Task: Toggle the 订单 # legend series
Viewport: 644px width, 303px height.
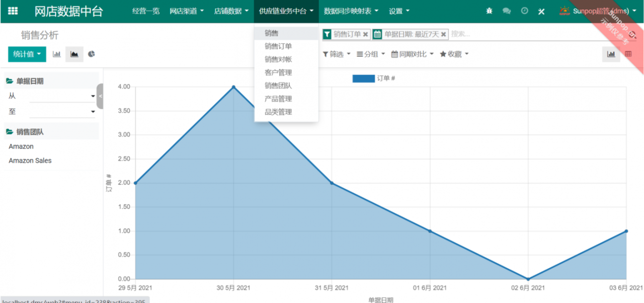Action: pyautogui.click(x=373, y=79)
